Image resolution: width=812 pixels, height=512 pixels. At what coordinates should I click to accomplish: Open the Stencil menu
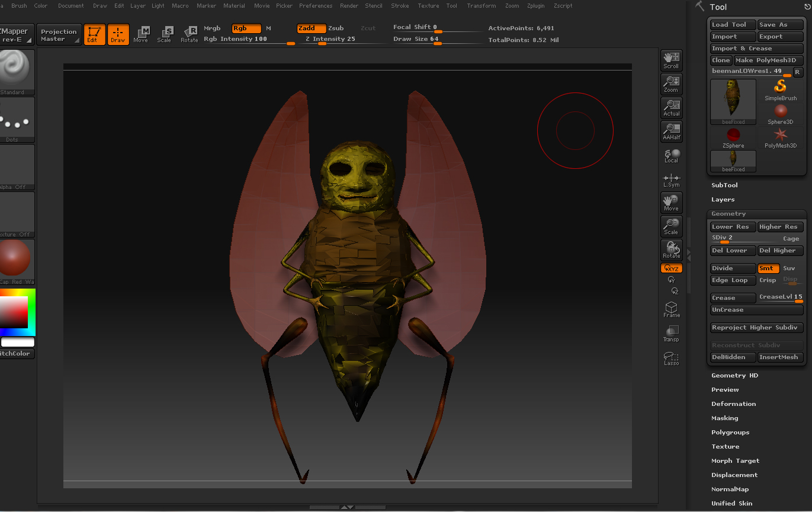373,6
